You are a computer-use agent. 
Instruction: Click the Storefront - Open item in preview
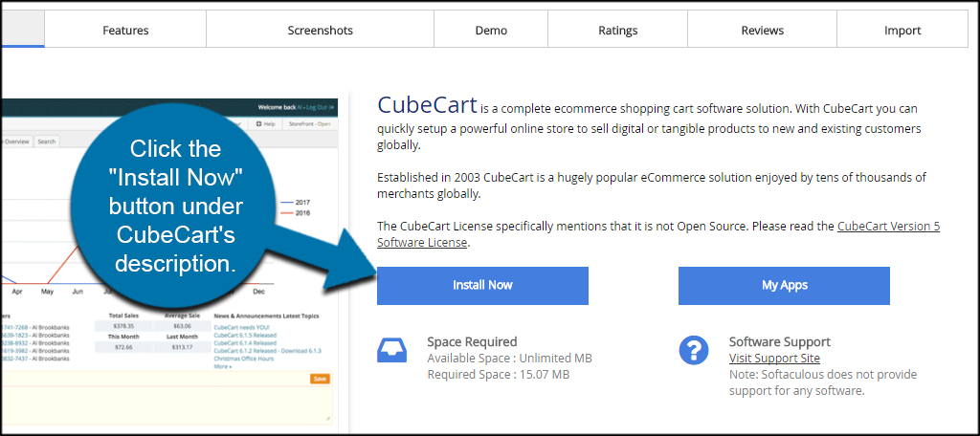coord(309,123)
